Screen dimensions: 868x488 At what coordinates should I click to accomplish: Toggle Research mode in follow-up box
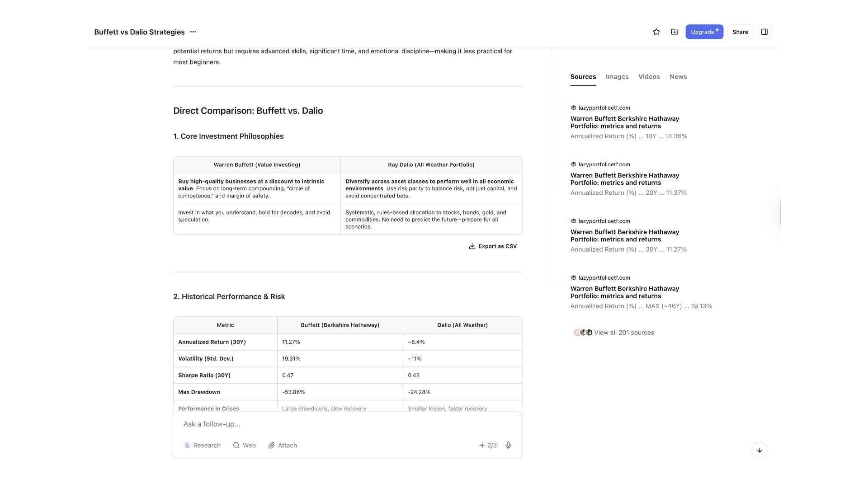(x=202, y=446)
